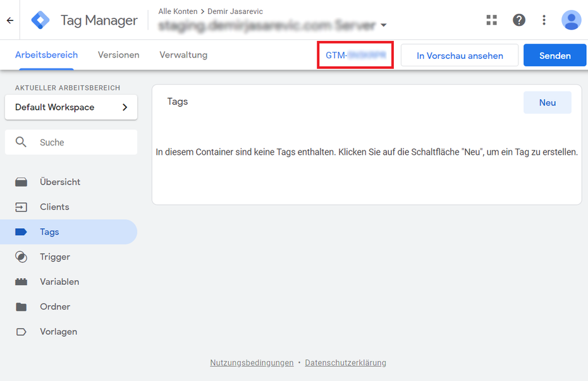
Task: Click the Übersicht briefcase icon
Action: point(21,182)
